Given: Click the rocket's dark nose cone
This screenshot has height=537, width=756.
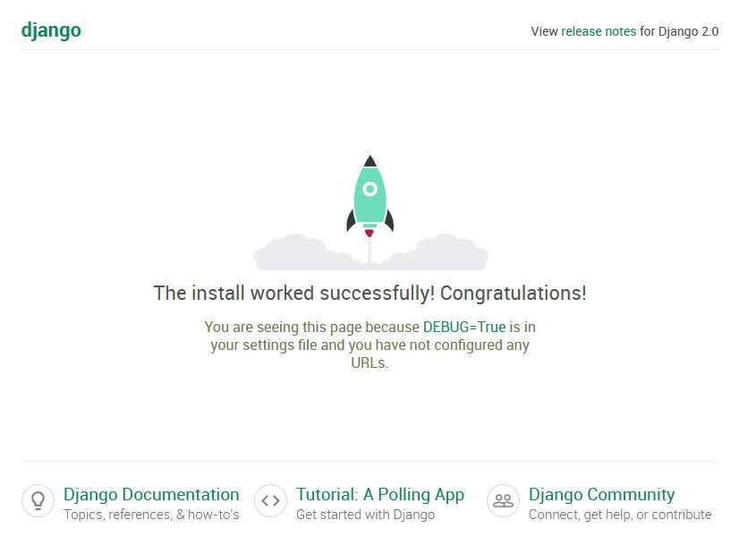Looking at the screenshot, I should click(x=370, y=161).
